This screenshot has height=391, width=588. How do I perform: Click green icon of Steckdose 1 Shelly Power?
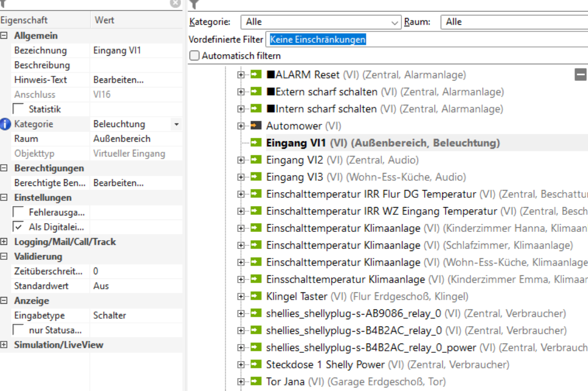click(x=256, y=364)
